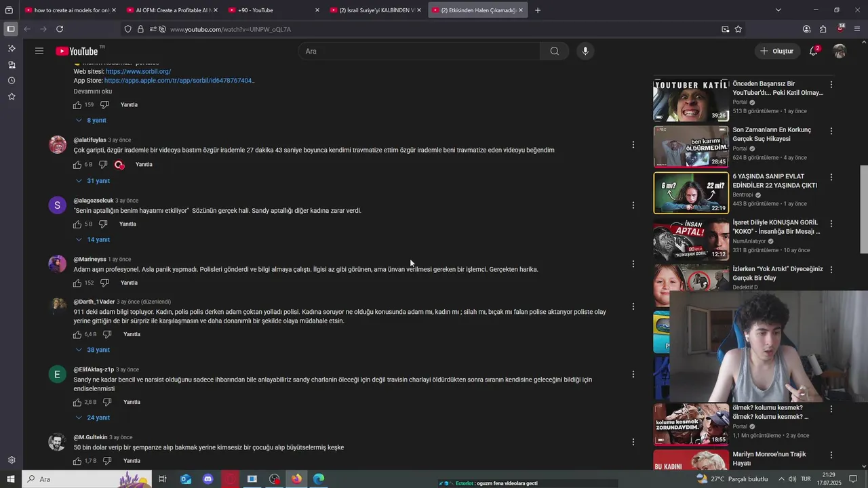Click the YouTube search input field
Viewport: 868px width, 488px height.
[x=419, y=51]
